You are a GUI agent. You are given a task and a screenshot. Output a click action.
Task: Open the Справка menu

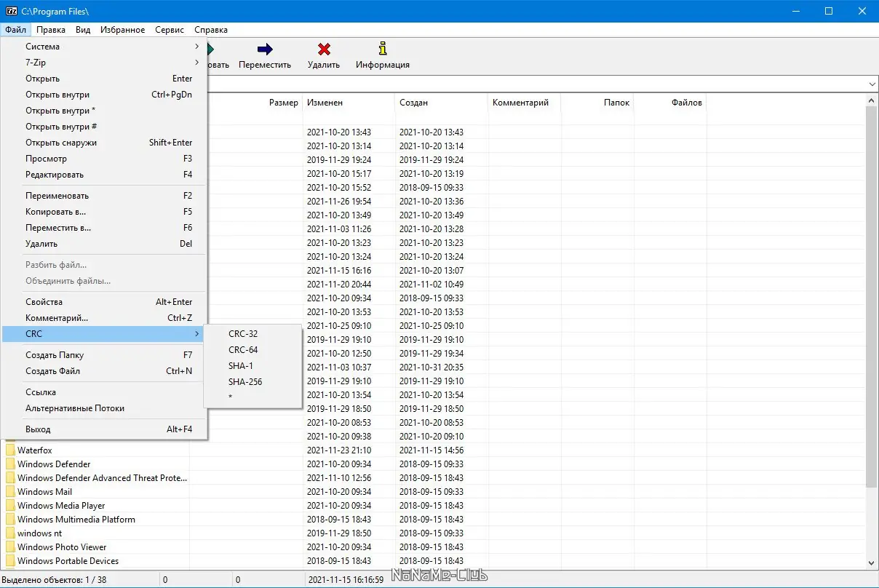click(211, 30)
